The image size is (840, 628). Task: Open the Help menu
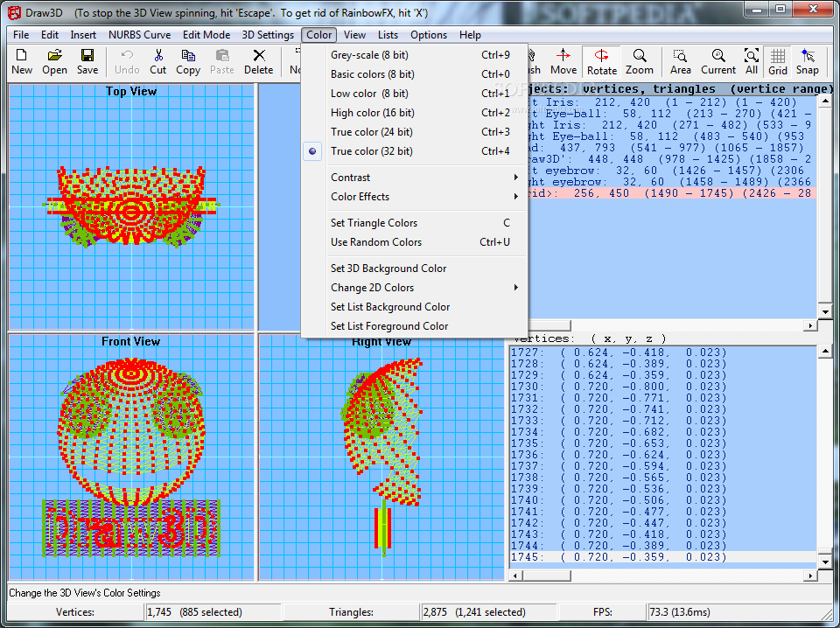(x=470, y=35)
